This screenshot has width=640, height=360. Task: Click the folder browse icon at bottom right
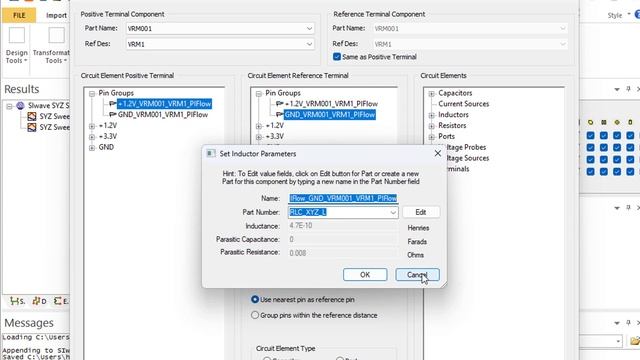pyautogui.click(x=635, y=341)
